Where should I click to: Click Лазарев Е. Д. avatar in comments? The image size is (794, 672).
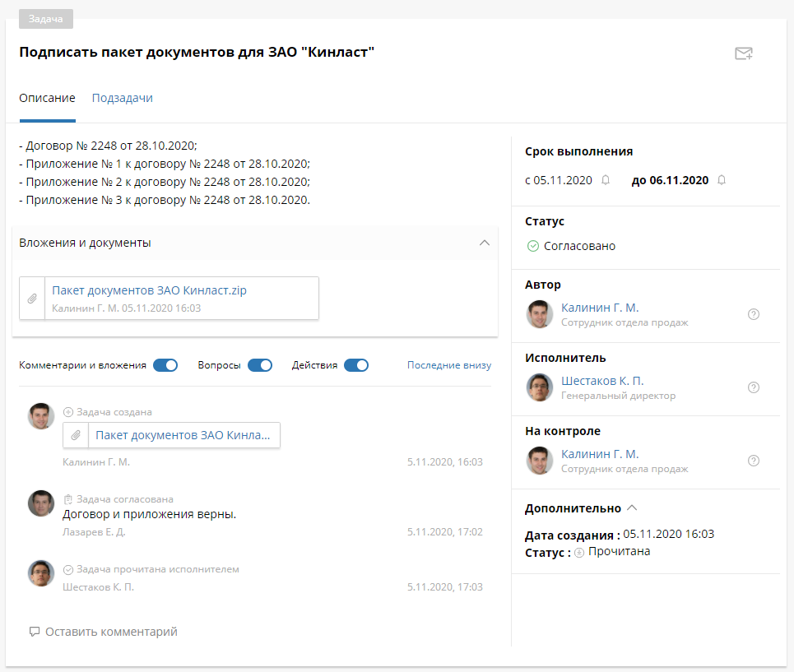(41, 503)
